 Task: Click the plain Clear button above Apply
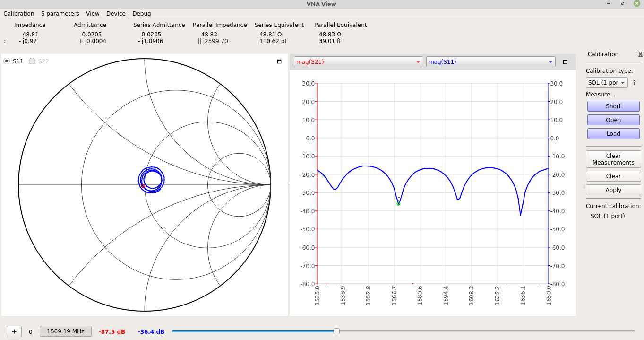tap(613, 176)
